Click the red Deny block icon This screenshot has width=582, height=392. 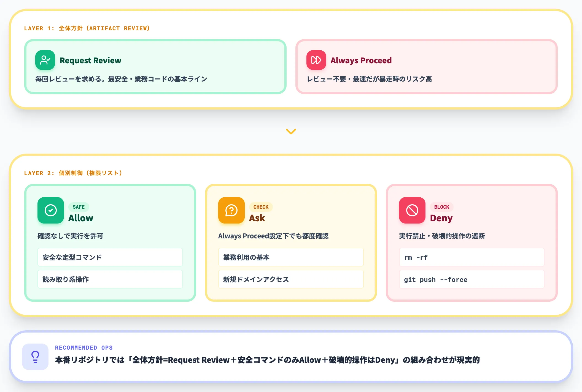tap(412, 210)
